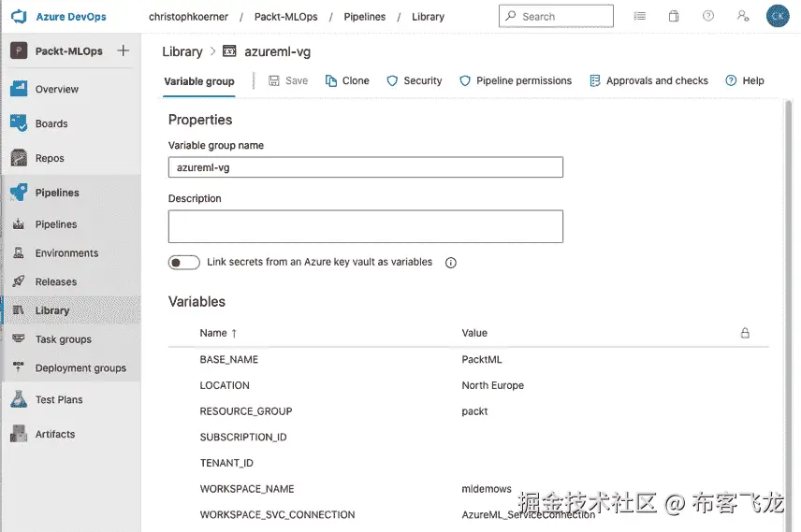Click the disabled Save button
Image resolution: width=801 pixels, height=532 pixels.
pyautogui.click(x=288, y=80)
